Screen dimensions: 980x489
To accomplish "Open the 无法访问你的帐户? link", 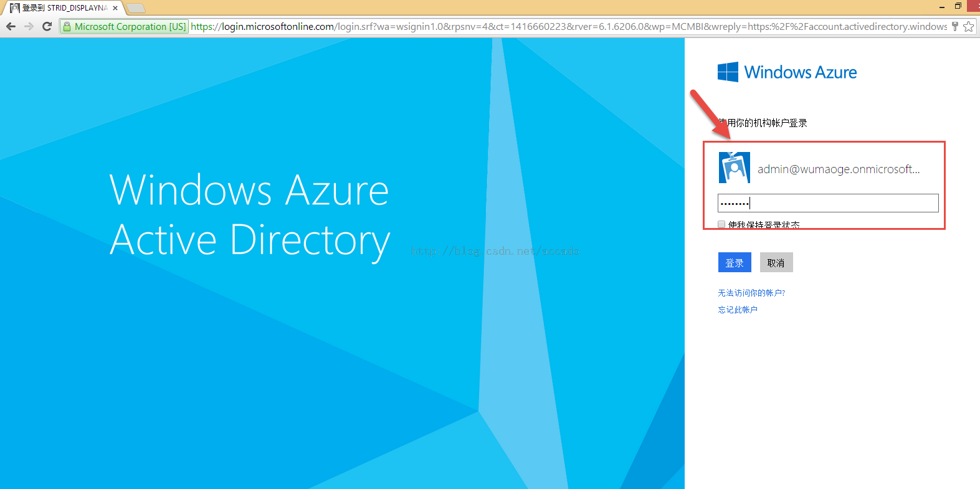I will click(x=751, y=293).
